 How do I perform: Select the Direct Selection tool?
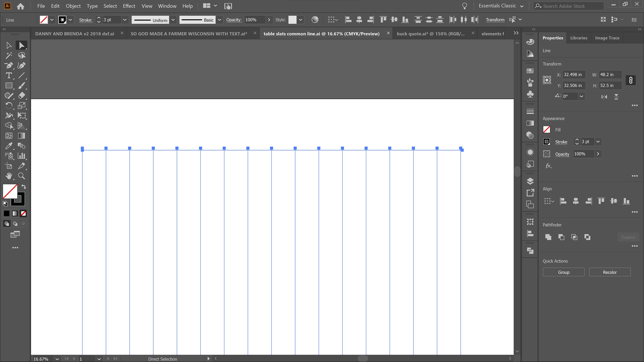[x=21, y=45]
